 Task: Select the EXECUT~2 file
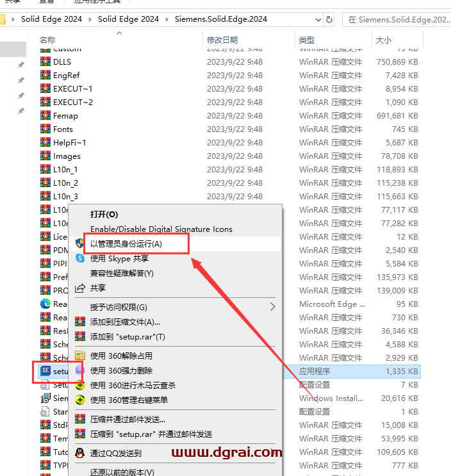pos(73,102)
